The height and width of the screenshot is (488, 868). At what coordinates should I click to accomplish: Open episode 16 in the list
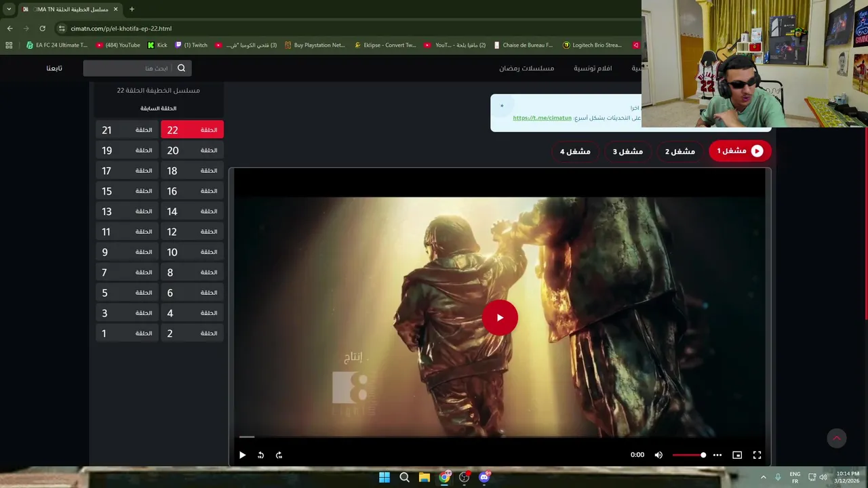coord(192,190)
